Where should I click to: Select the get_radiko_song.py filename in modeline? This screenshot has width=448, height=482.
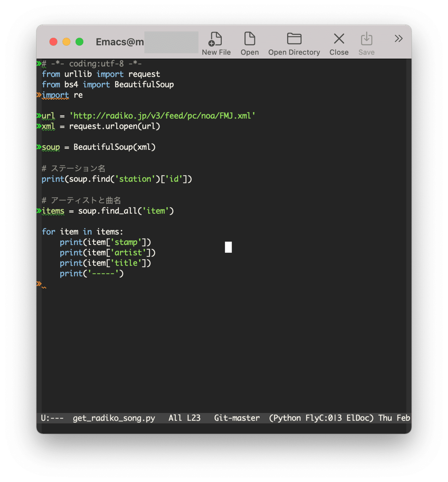coord(114,418)
